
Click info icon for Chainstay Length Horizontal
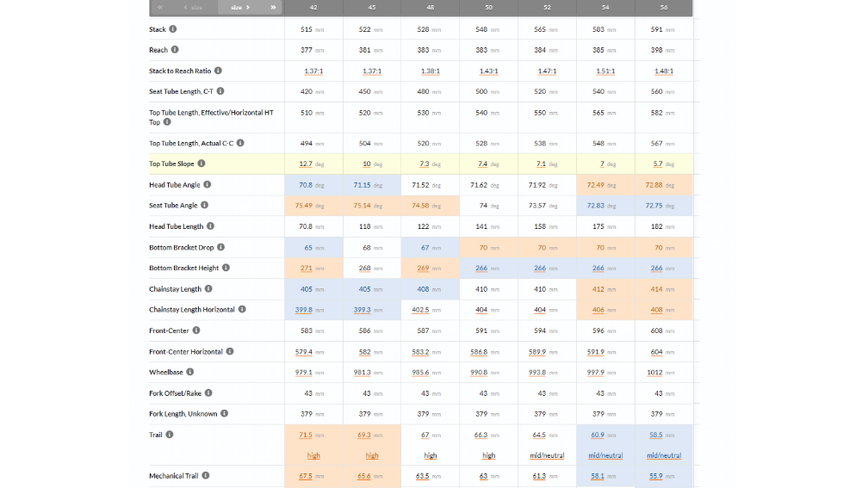pyautogui.click(x=242, y=309)
